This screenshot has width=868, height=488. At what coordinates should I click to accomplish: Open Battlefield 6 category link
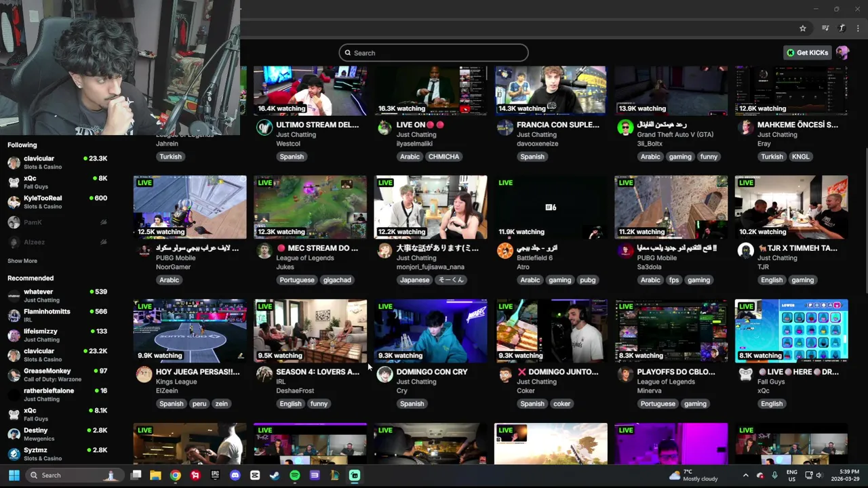[535, 258]
